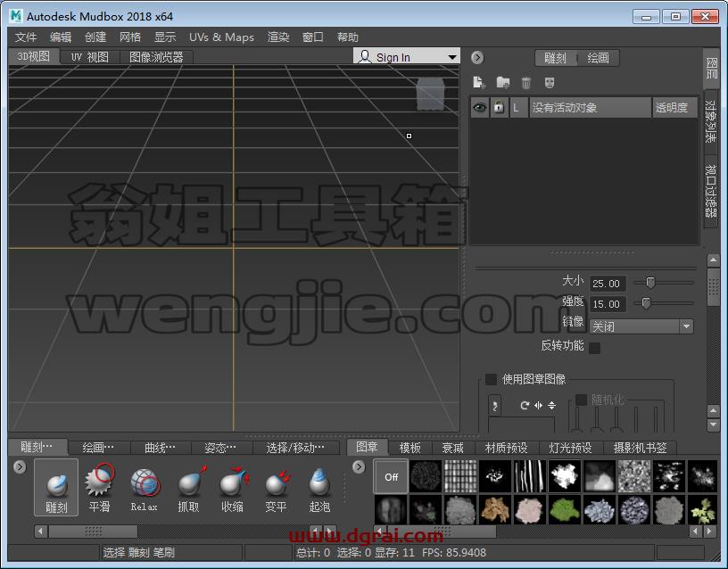
Task: Open the Sign In dropdown
Action: coord(407,56)
